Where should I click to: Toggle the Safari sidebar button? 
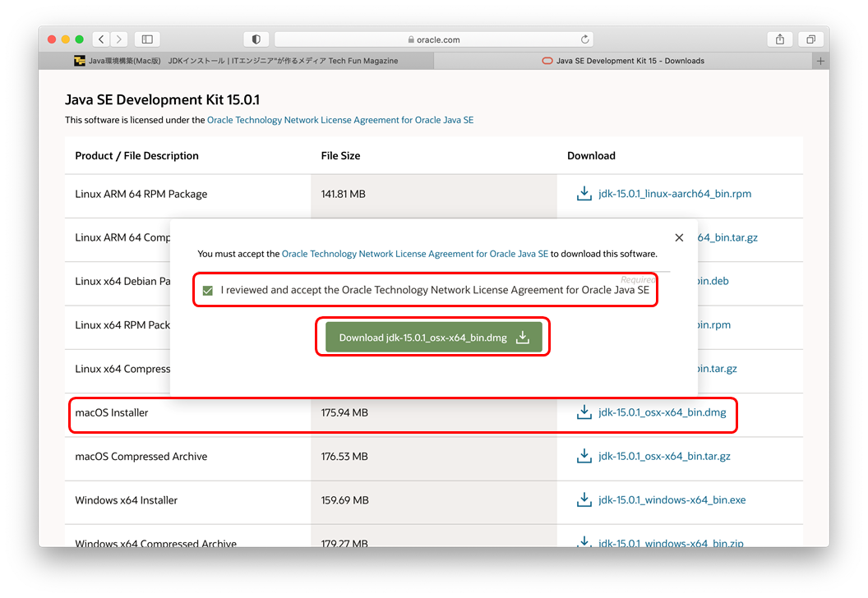click(147, 39)
